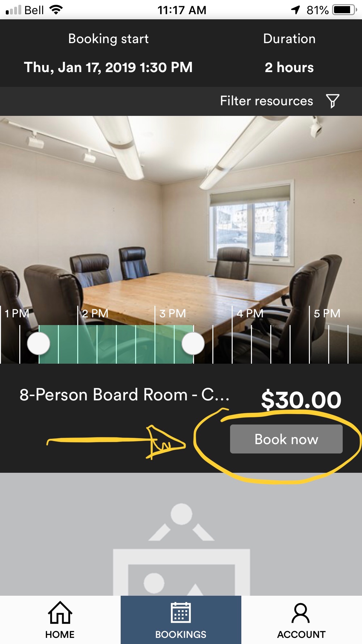The width and height of the screenshot is (362, 644).
Task: Select the Bookings calendar icon
Action: coord(181,612)
